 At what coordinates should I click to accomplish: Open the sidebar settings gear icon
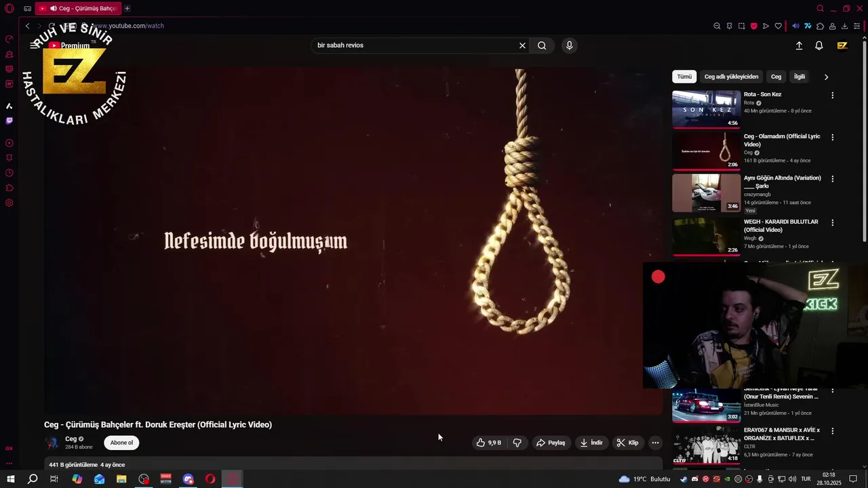coord(9,203)
